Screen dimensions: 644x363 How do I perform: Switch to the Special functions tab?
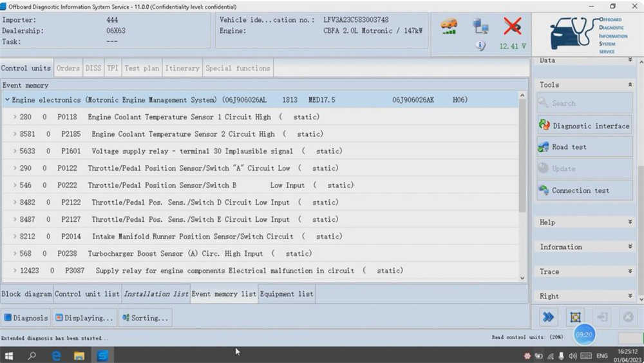tap(238, 68)
